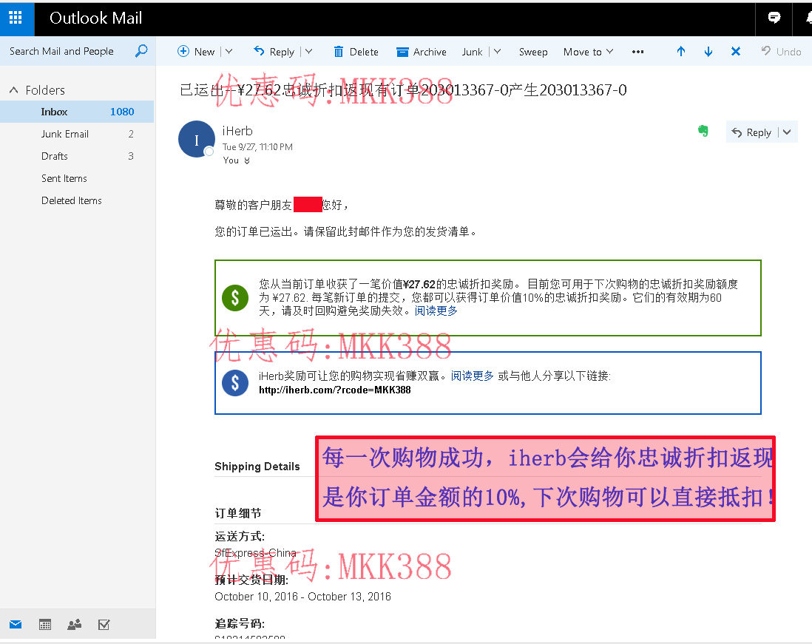
Task: Open the app launcher grid icon
Action: (16, 18)
